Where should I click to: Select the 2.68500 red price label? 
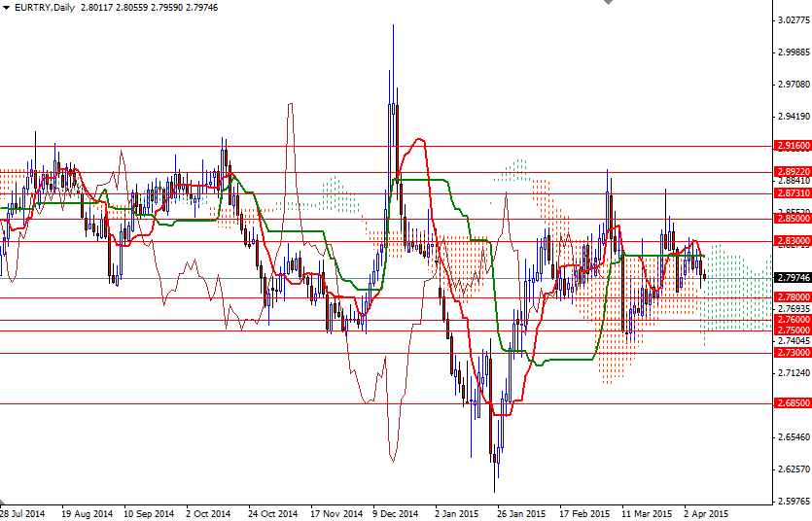click(x=793, y=402)
